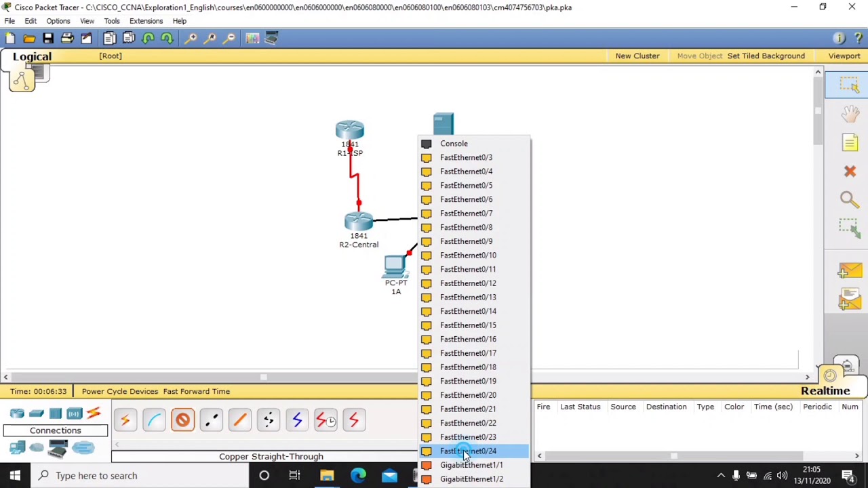The width and height of the screenshot is (868, 488).
Task: Click Fast Forward Time
Action: point(197,391)
